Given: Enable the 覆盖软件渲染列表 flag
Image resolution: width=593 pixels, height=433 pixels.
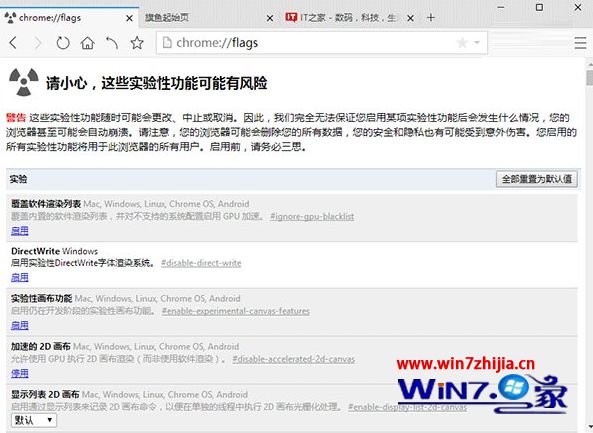Looking at the screenshot, I should point(20,231).
